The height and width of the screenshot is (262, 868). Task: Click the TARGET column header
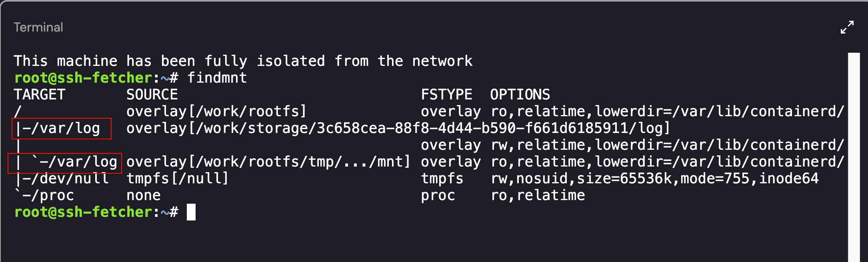click(x=40, y=95)
